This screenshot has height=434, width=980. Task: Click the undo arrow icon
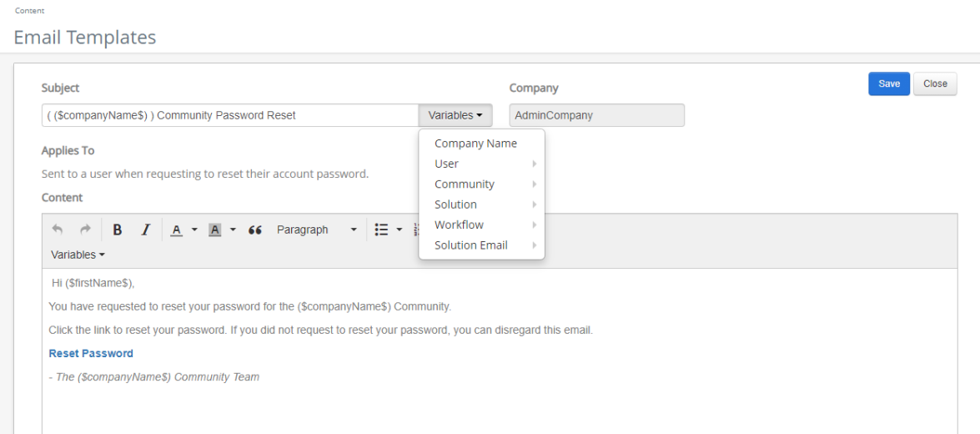pos(58,230)
